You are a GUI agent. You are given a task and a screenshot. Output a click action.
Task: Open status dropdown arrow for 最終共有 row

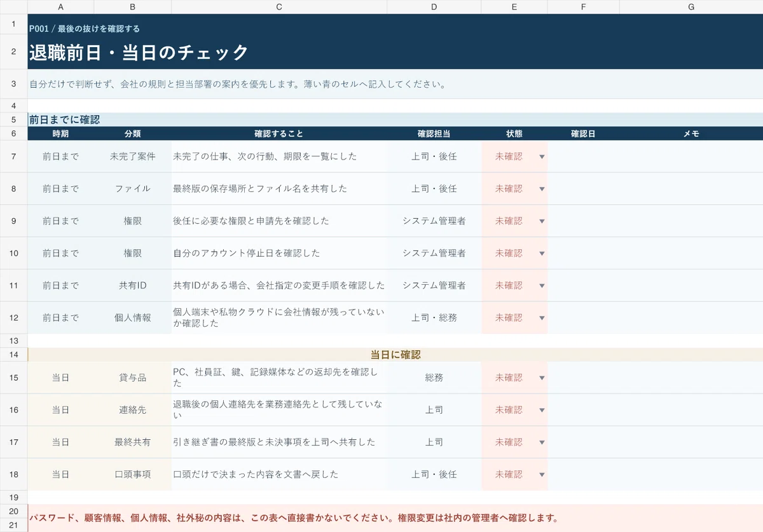coord(542,442)
